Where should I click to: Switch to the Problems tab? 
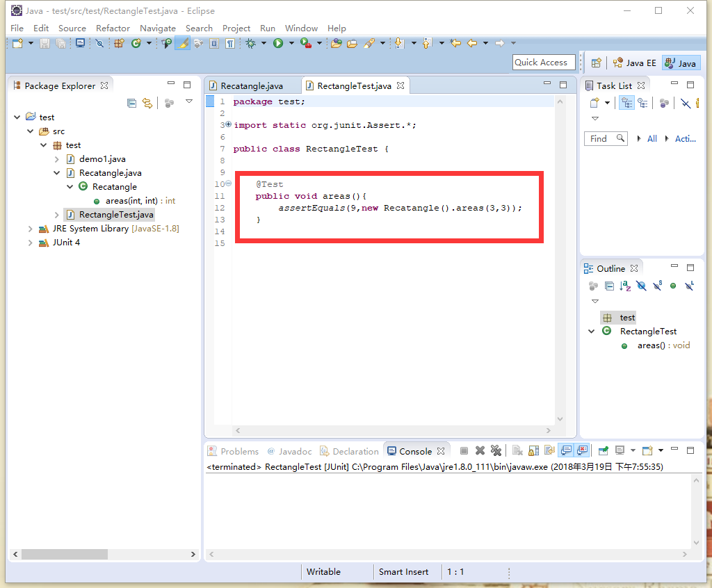click(x=234, y=451)
